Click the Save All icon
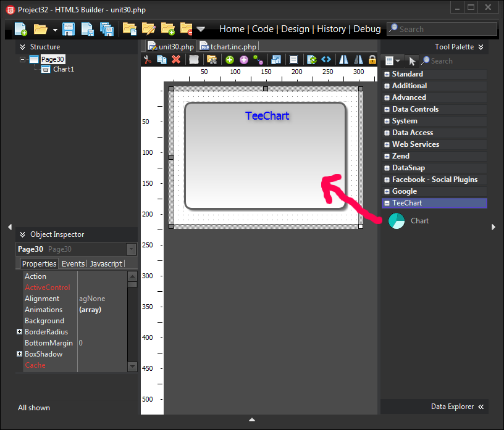The image size is (504, 430). click(x=107, y=29)
